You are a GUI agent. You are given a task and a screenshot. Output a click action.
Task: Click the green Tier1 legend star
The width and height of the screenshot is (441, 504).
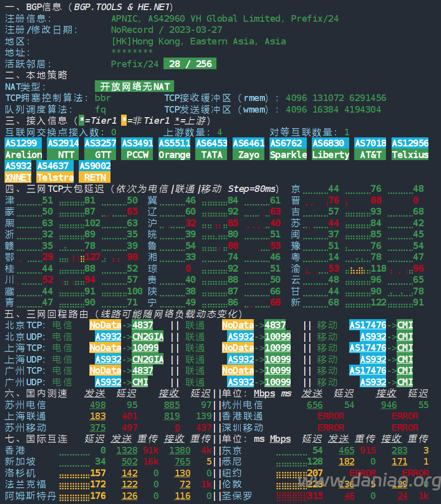pos(82,121)
